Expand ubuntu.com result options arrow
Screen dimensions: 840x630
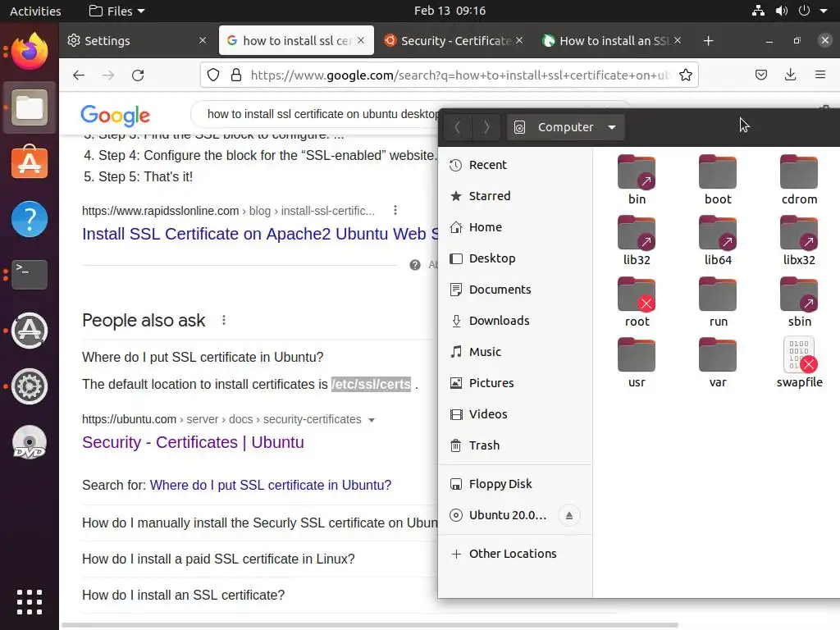click(x=372, y=420)
